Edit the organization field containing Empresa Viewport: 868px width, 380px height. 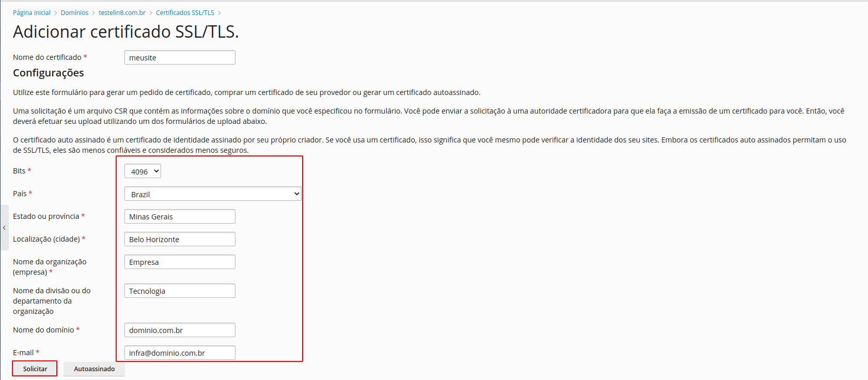click(x=180, y=262)
